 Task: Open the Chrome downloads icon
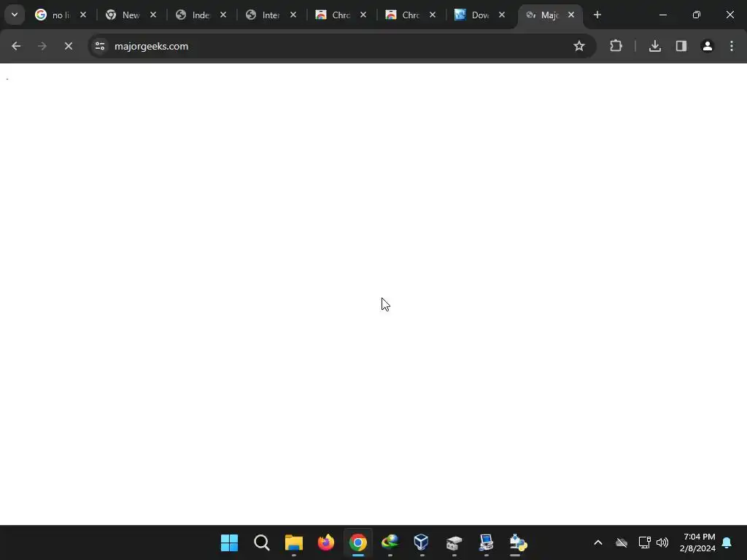point(655,46)
